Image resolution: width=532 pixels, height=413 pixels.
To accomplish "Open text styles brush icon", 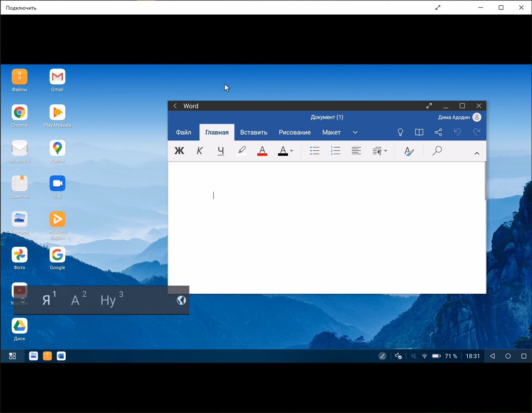I will 409,151.
